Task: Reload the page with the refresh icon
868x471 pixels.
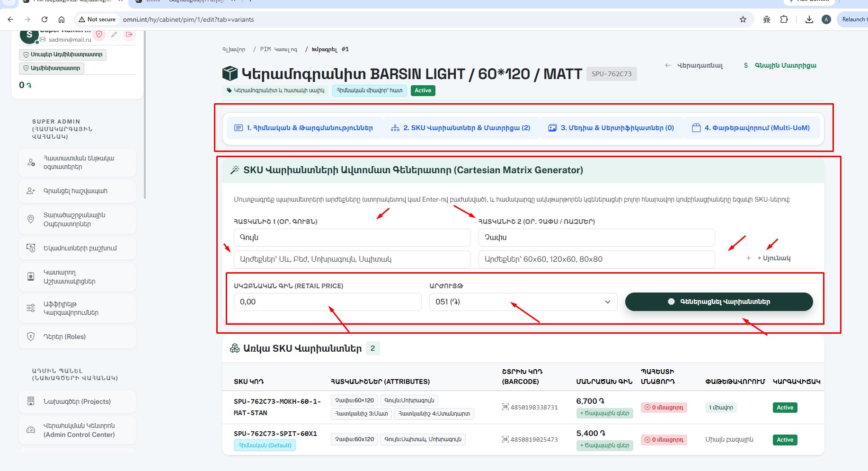Action: tap(44, 19)
